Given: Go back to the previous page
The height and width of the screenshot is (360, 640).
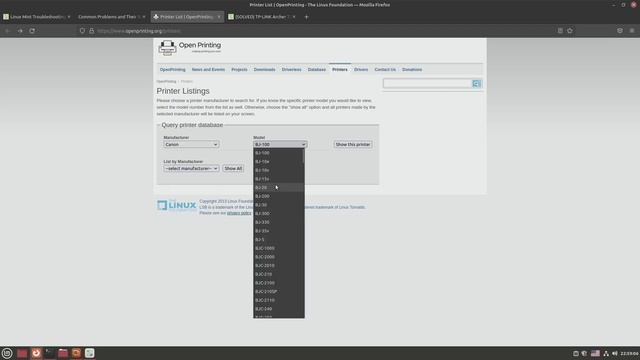Looking at the screenshot, I should point(7,31).
